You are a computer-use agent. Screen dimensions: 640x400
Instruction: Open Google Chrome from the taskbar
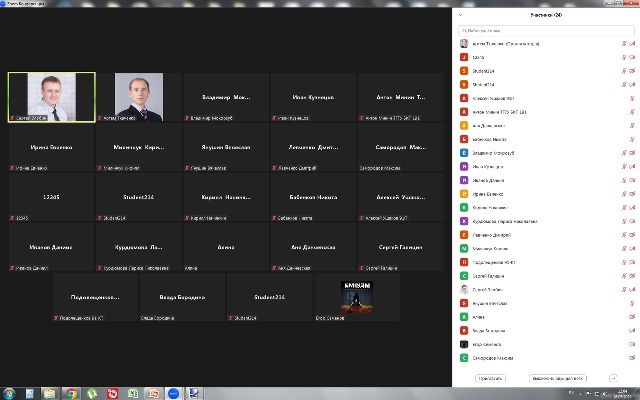point(71,393)
